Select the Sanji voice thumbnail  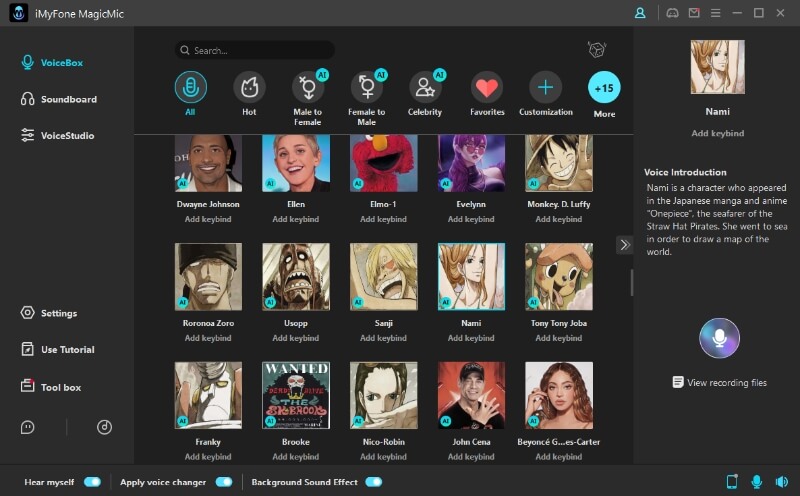[384, 277]
